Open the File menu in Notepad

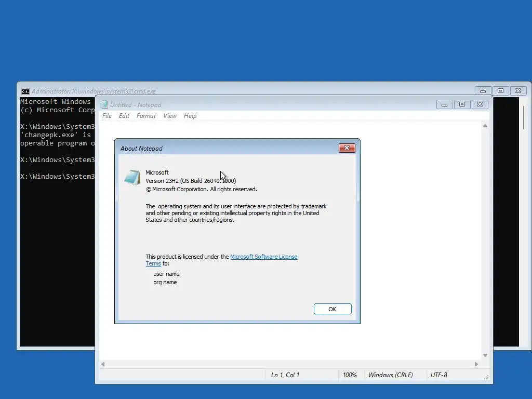[x=107, y=116]
